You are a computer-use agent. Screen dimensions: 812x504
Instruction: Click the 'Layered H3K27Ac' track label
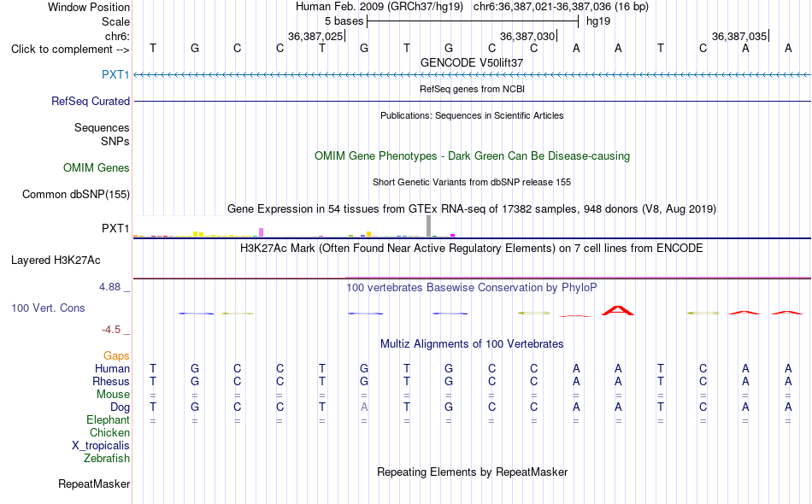click(56, 261)
